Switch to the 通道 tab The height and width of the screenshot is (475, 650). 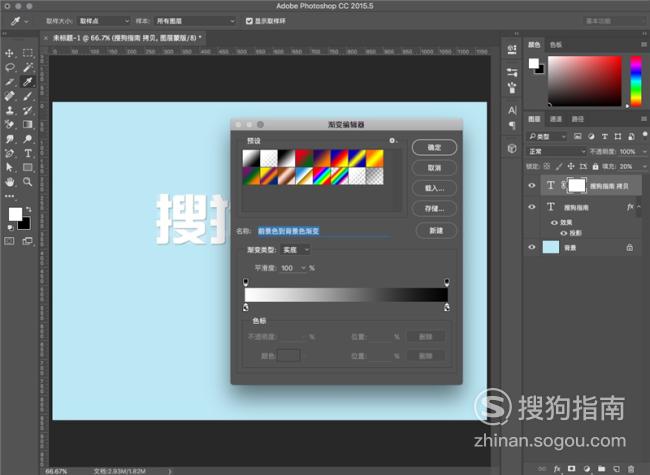(555, 119)
